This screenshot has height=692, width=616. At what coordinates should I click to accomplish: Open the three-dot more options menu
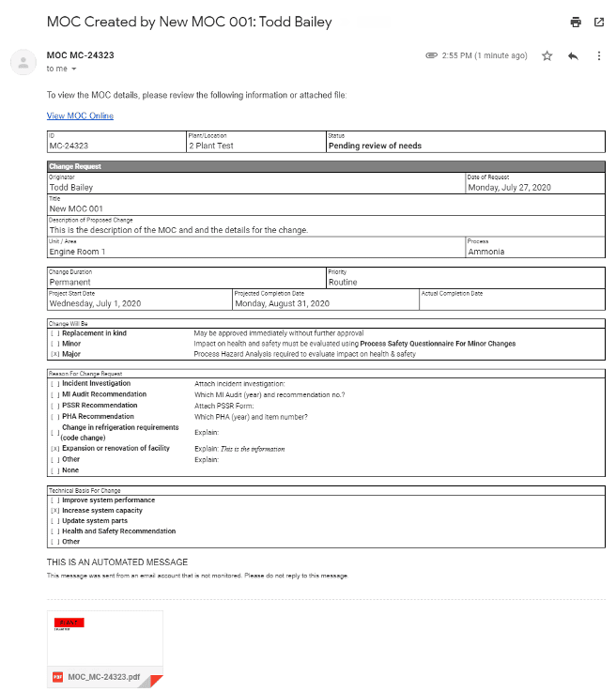pos(598,56)
